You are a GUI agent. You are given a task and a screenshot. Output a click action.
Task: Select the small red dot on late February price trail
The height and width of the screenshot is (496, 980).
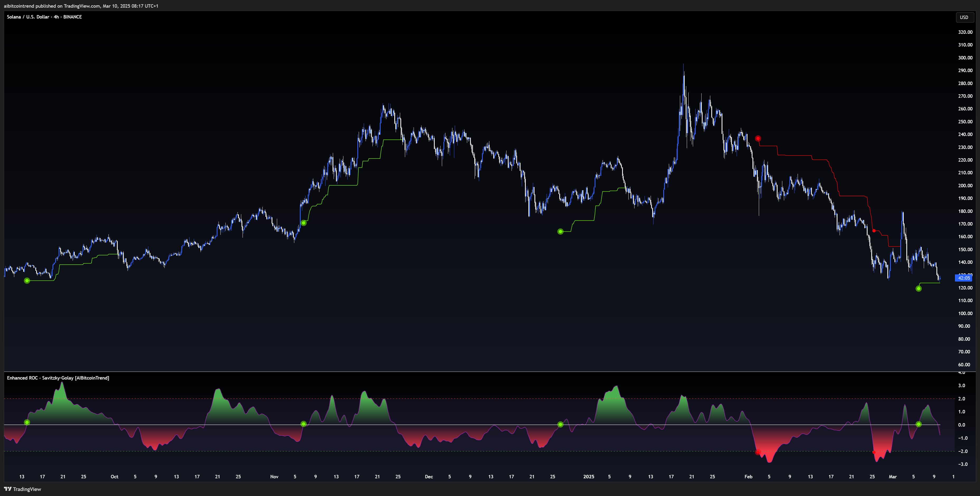874,231
